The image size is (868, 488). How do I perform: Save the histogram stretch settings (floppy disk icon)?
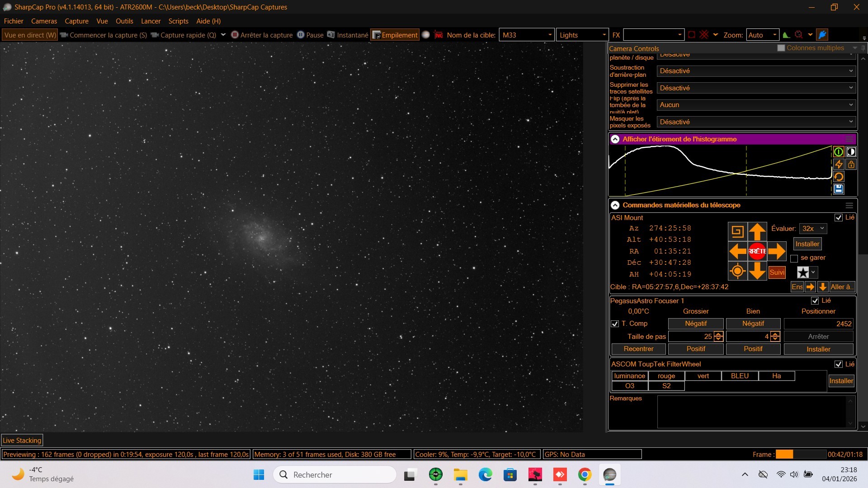[x=838, y=189]
